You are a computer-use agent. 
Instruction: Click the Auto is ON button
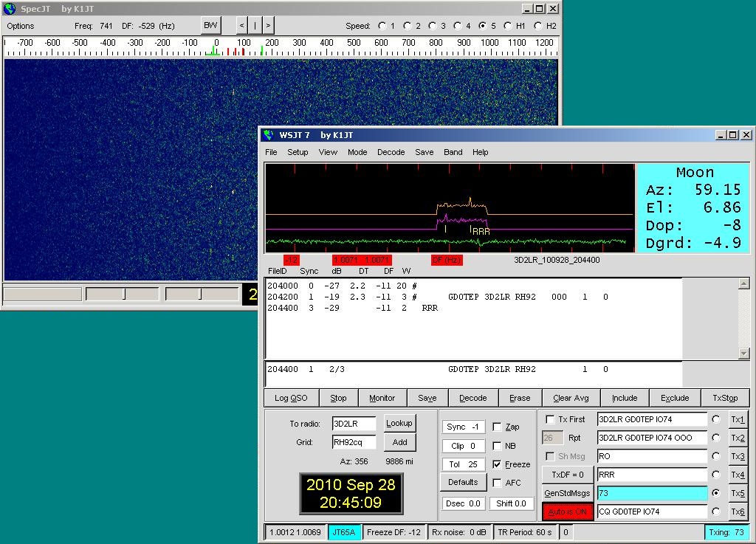568,512
